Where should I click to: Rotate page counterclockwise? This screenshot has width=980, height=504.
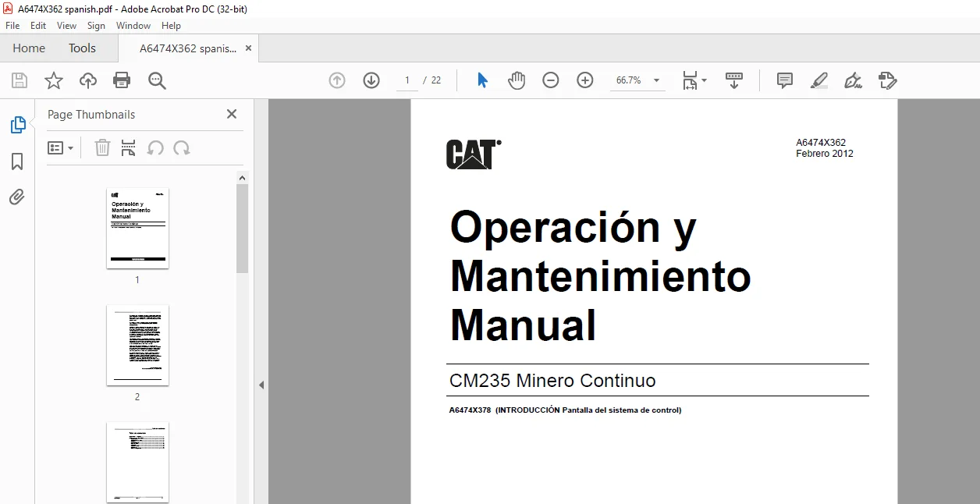[155, 147]
